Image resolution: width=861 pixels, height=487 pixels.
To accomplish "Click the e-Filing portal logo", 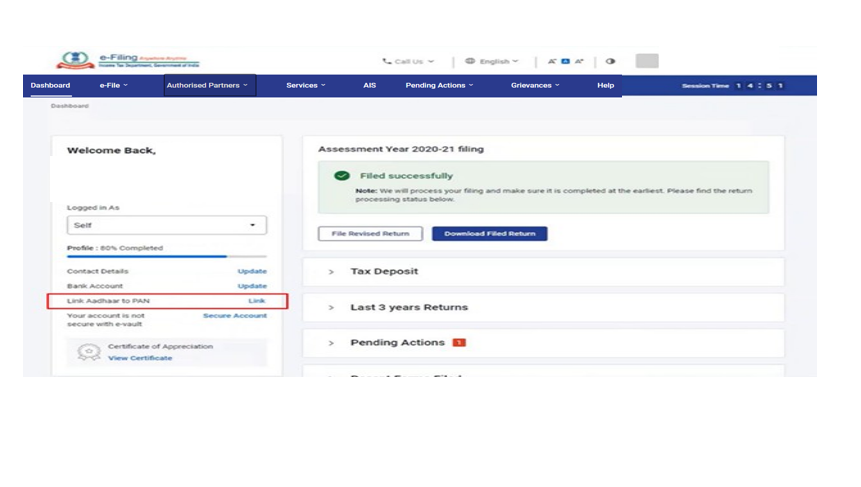I will [127, 61].
